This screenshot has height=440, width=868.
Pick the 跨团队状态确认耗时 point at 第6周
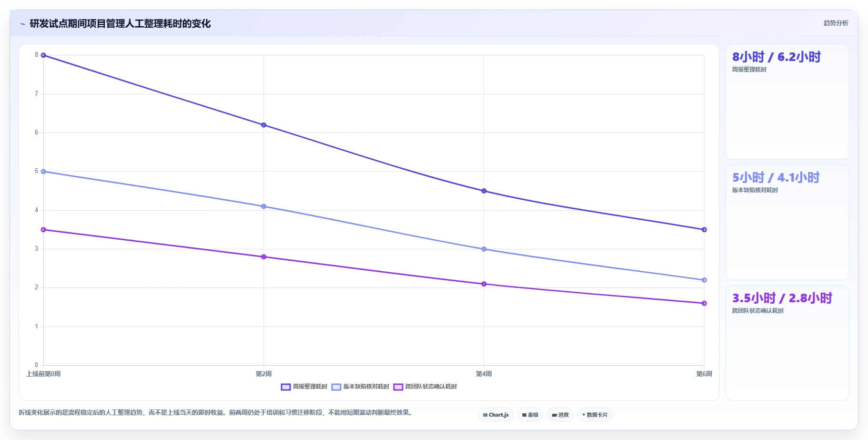pos(704,303)
